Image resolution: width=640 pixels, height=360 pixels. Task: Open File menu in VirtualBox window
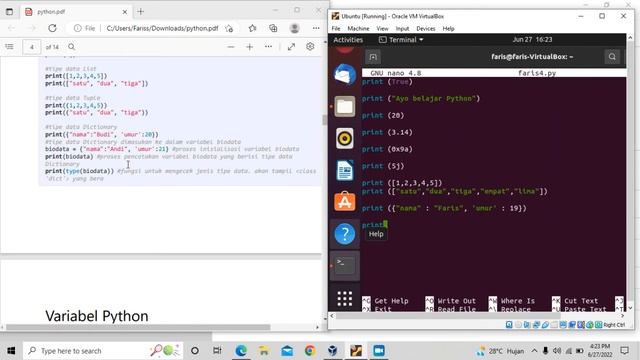(336, 29)
